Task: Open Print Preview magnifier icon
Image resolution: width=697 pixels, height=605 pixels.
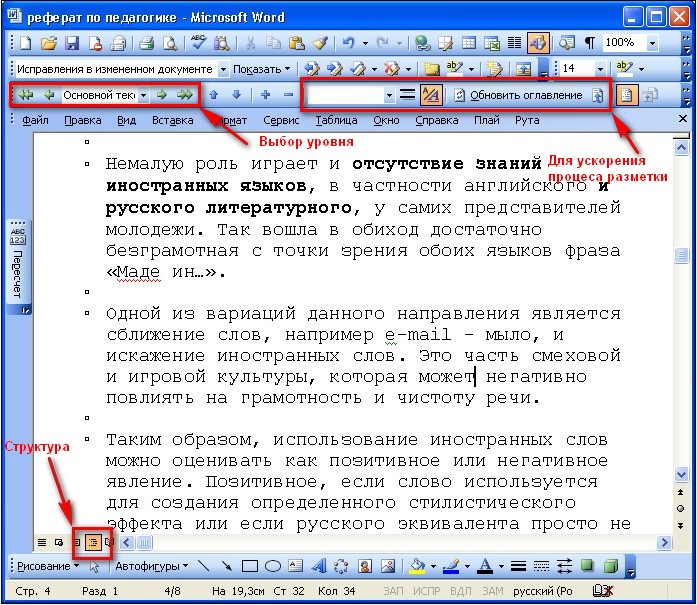Action: point(170,43)
